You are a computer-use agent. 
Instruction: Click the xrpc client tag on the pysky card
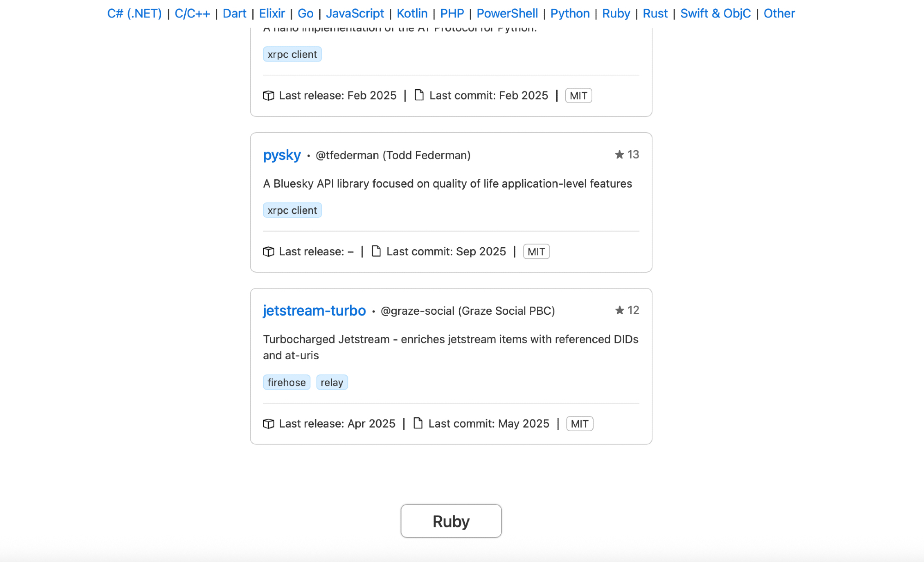click(x=292, y=211)
